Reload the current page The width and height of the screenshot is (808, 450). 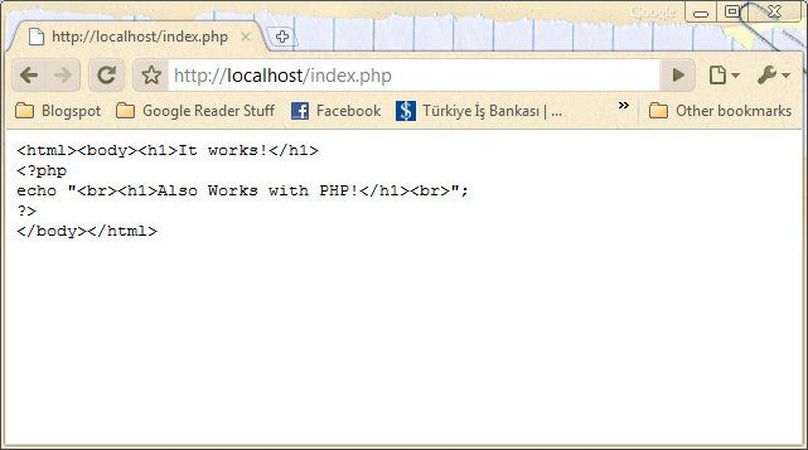[106, 75]
